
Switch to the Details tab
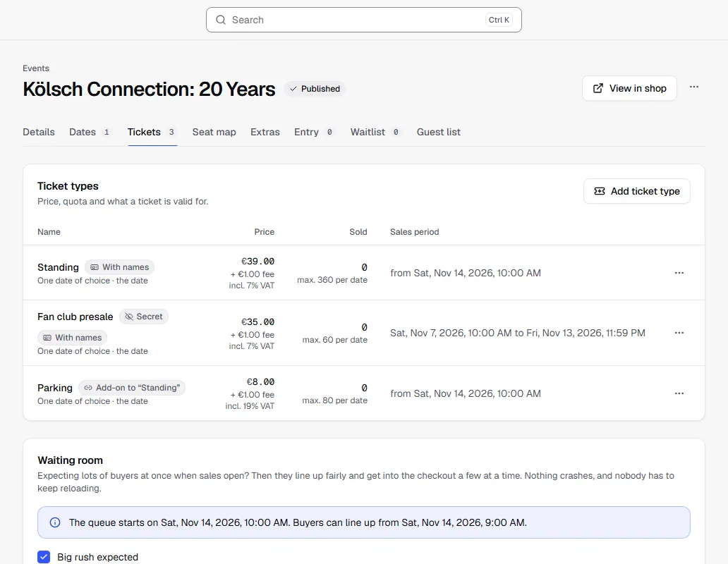pos(39,133)
